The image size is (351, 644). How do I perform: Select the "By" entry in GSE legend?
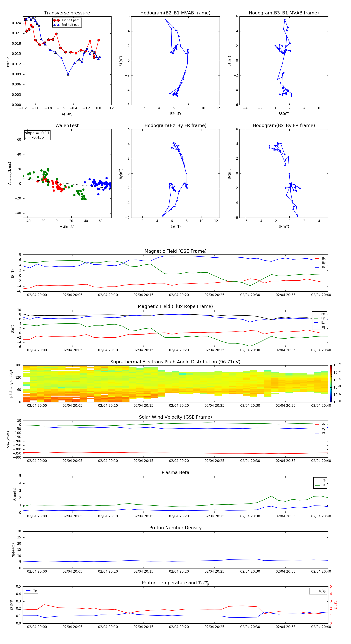pyautogui.click(x=320, y=263)
